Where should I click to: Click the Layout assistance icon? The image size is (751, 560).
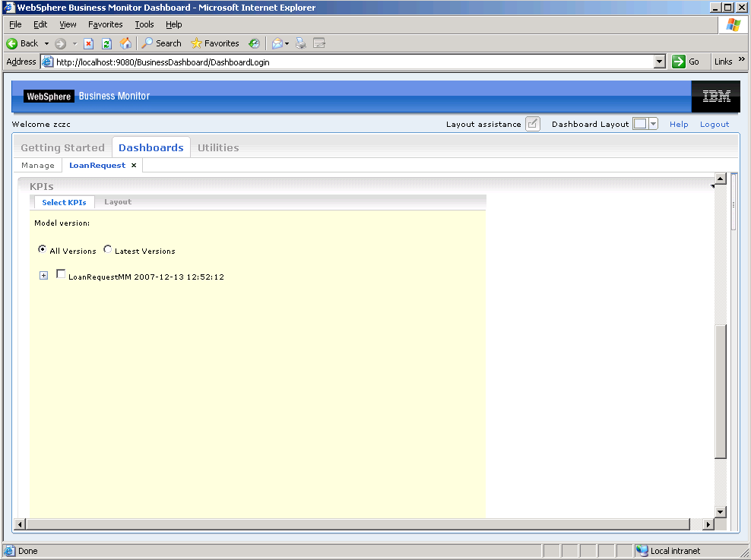tap(533, 124)
